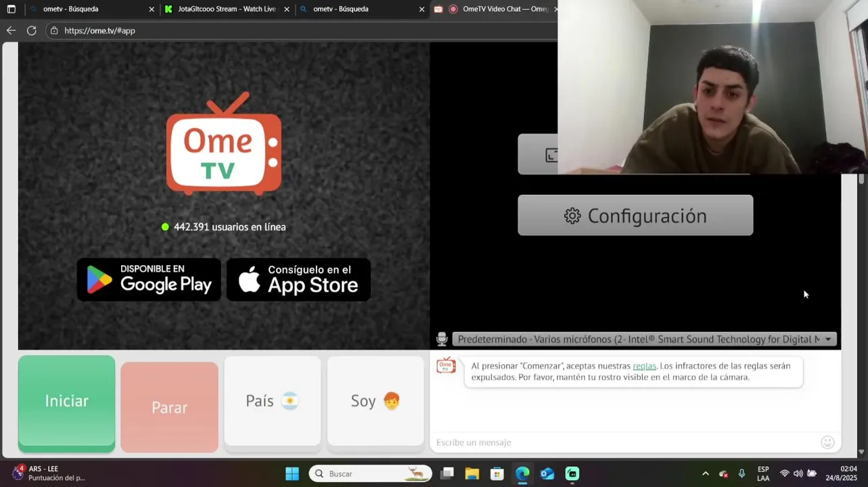Open the reglas rules link

pos(644,366)
